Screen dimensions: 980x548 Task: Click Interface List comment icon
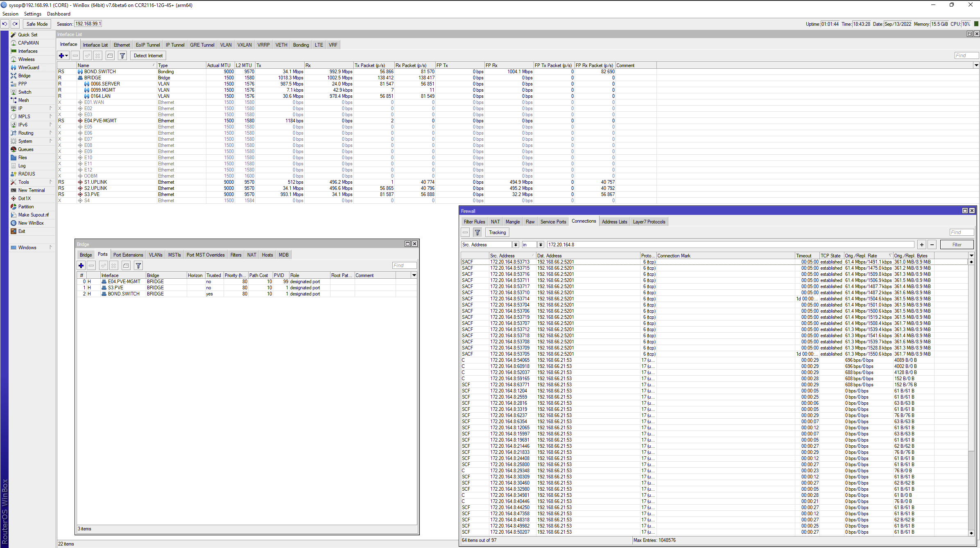(110, 56)
